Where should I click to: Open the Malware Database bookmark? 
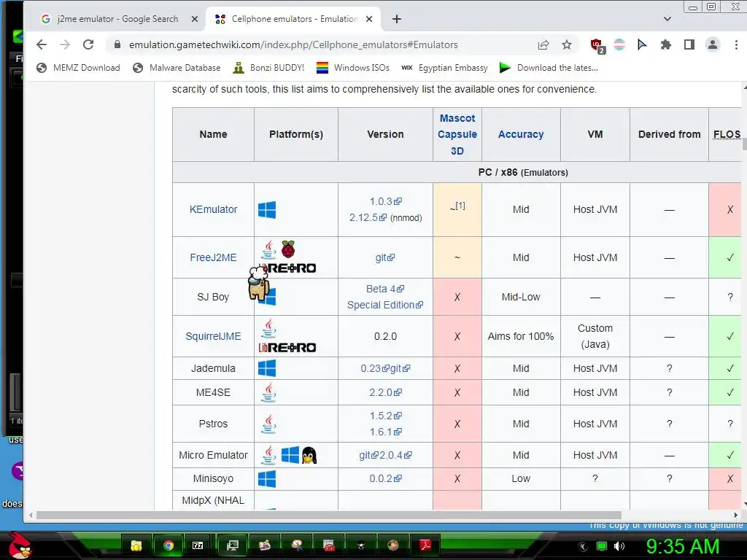coord(177,68)
